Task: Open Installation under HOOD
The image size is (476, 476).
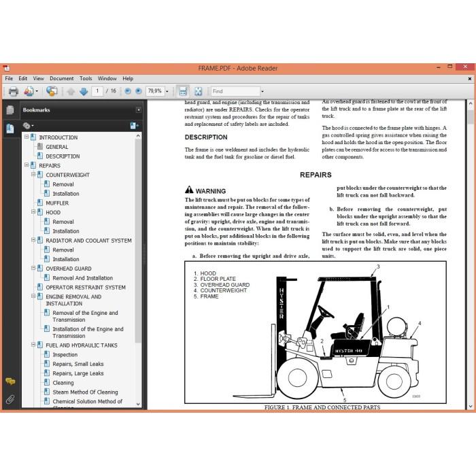Action: pos(66,231)
